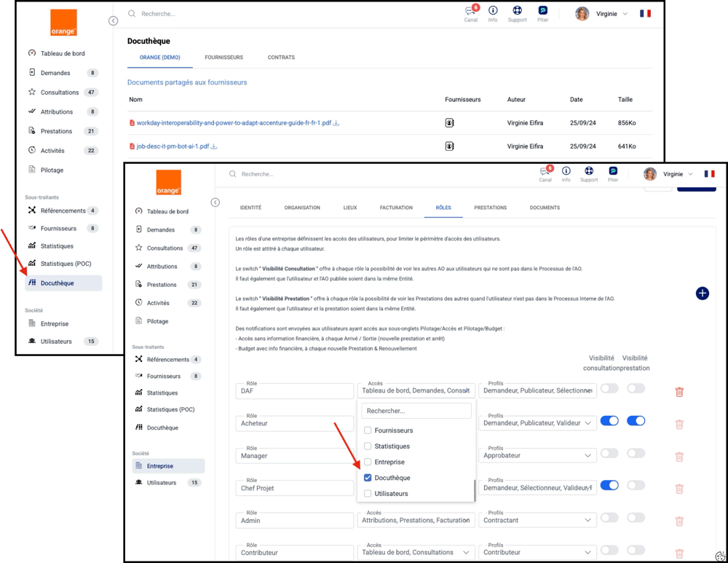Screen dimensions: 728x563
Task: Switch to the FOURNISSEURS tab in Docuthèque
Action: coord(223,58)
